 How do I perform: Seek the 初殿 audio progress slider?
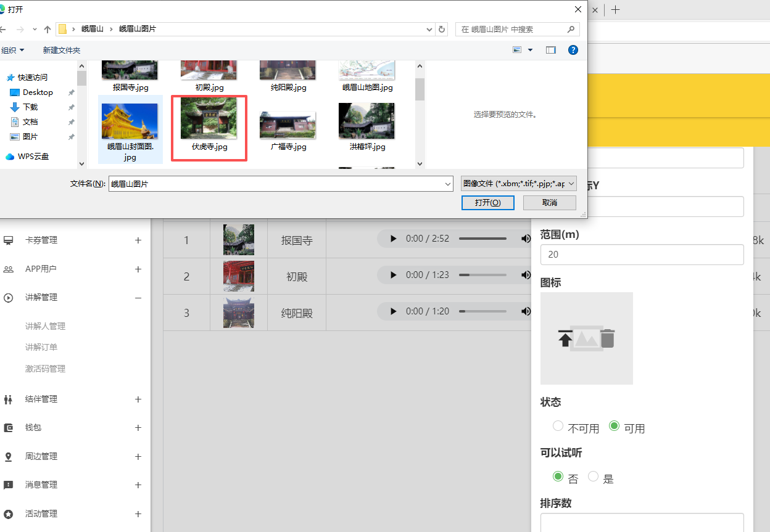(482, 275)
